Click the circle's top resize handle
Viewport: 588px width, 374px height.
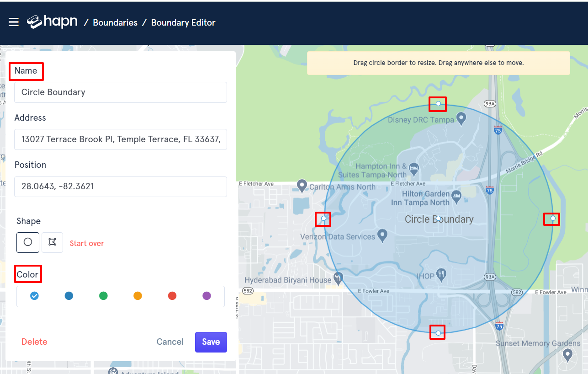pyautogui.click(x=438, y=104)
